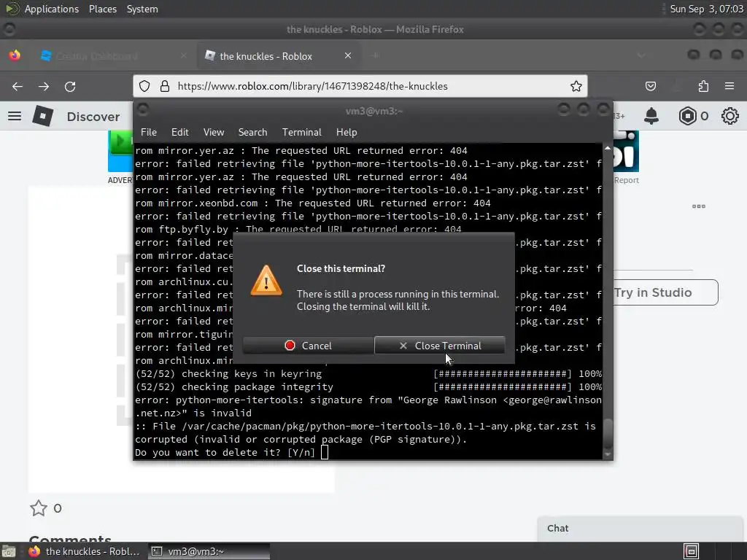
Task: Go forward in Firefox
Action: (x=44, y=86)
